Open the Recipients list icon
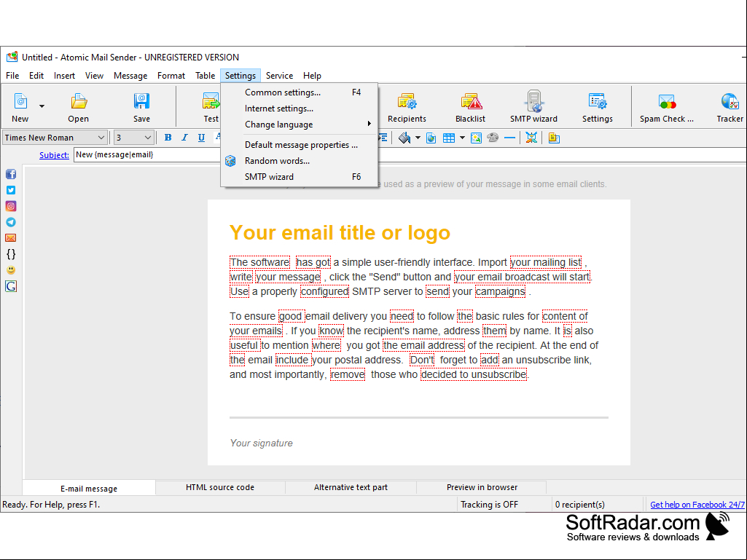Screen dimensions: 747x560 coord(407,107)
